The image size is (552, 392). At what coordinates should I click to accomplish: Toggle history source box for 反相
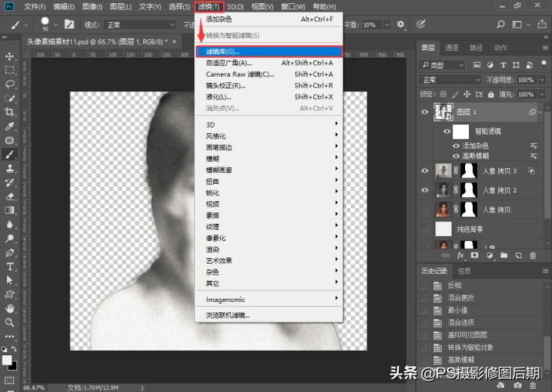[x=423, y=286]
